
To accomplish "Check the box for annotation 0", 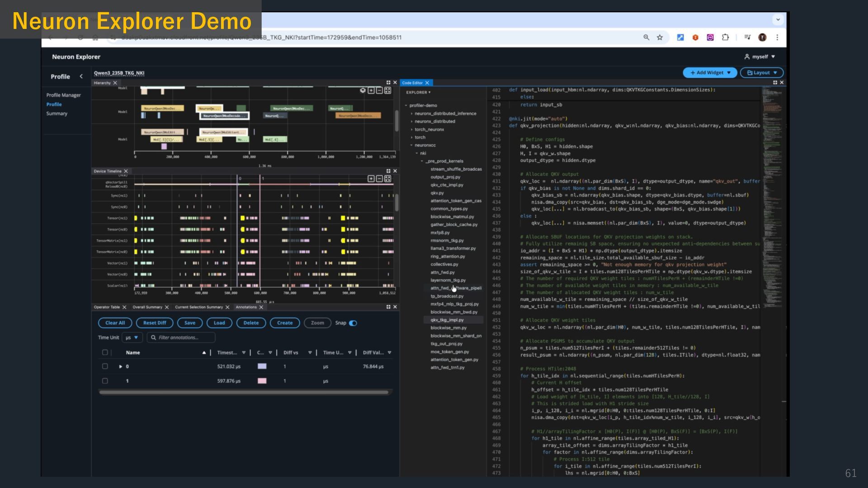I will (105, 366).
